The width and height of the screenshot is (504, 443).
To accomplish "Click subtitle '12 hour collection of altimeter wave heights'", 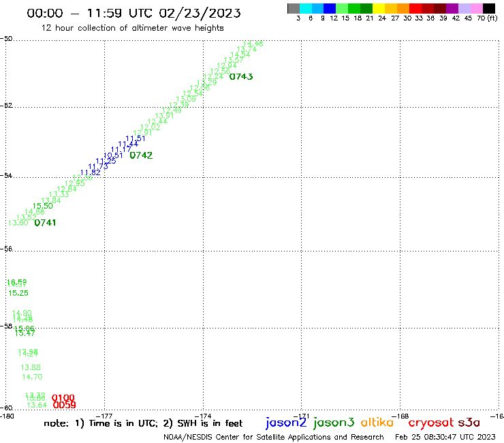I will tap(132, 28).
